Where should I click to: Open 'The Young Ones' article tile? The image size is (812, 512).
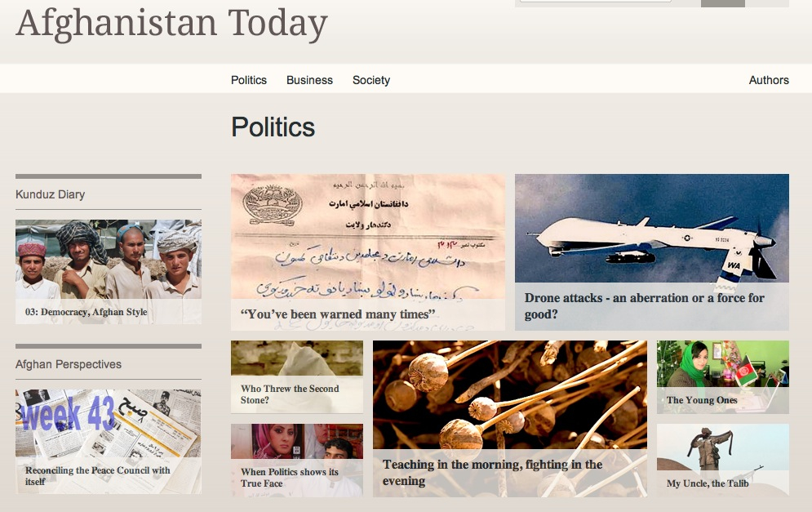(723, 376)
